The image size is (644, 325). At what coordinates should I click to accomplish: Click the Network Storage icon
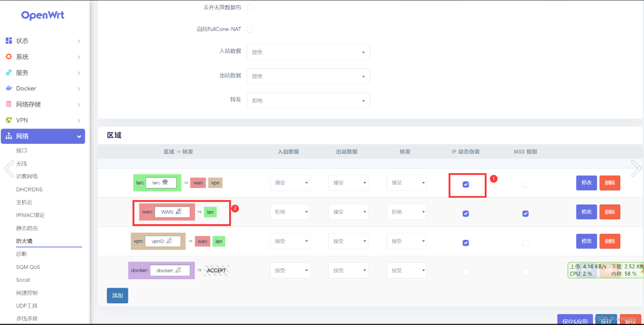9,104
